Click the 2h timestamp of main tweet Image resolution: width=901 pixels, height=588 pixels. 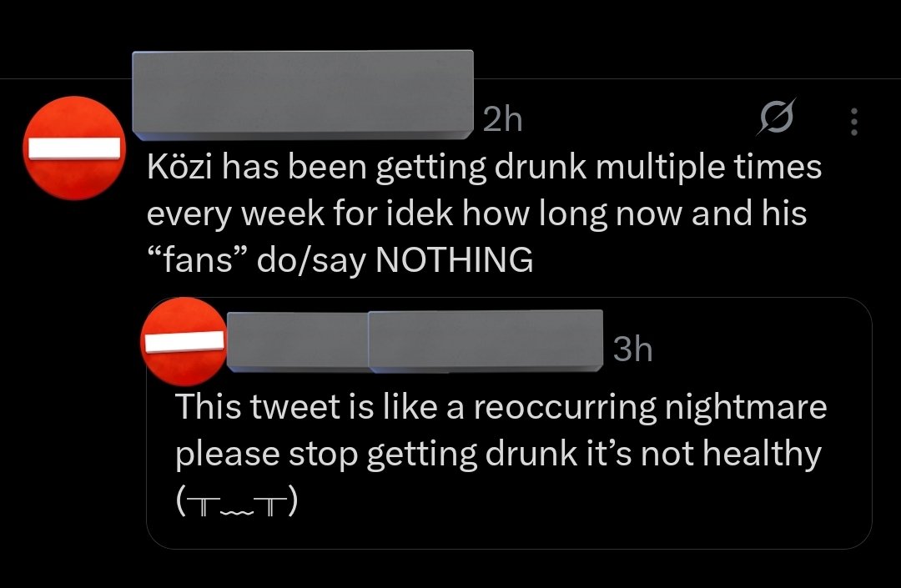(503, 119)
